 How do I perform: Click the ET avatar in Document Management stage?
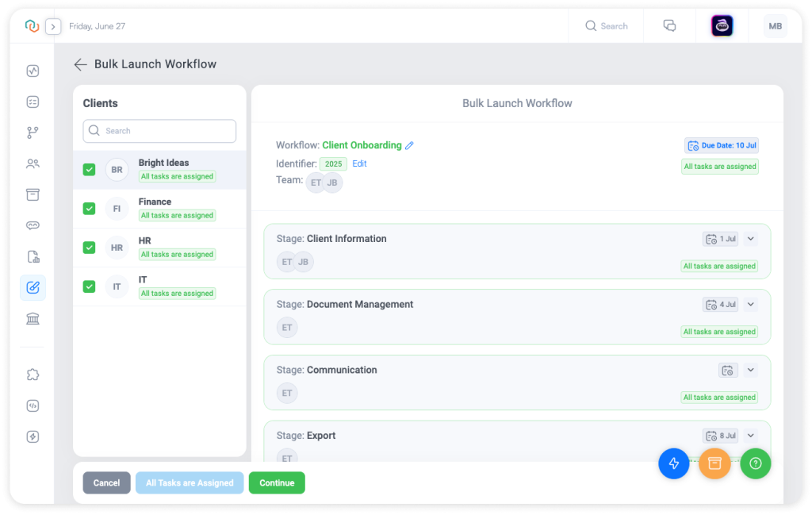pyautogui.click(x=287, y=328)
